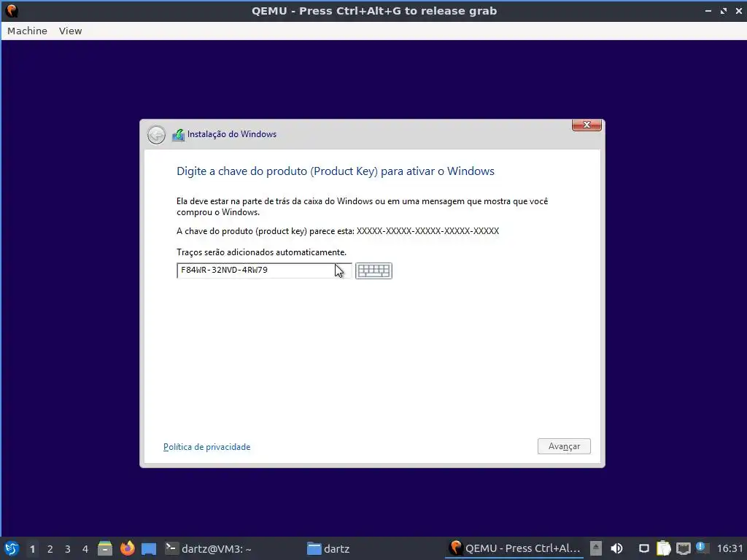Open the update notification tray icon

(701, 548)
